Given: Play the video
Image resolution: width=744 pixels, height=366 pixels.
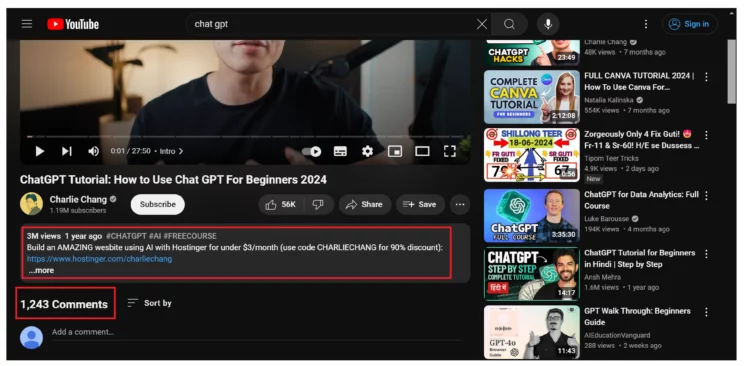Looking at the screenshot, I should (x=40, y=151).
